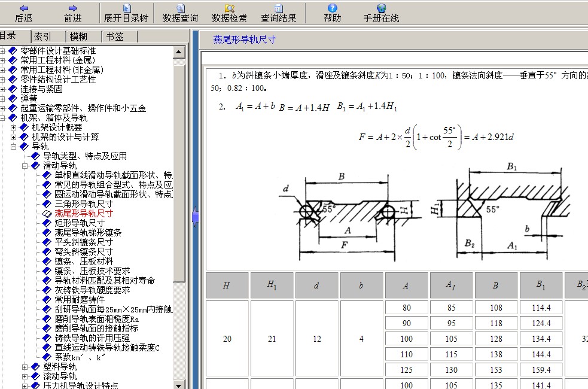Click the book icon beside 系数km′、k″
This screenshot has width=588, height=389.
pyautogui.click(x=47, y=357)
